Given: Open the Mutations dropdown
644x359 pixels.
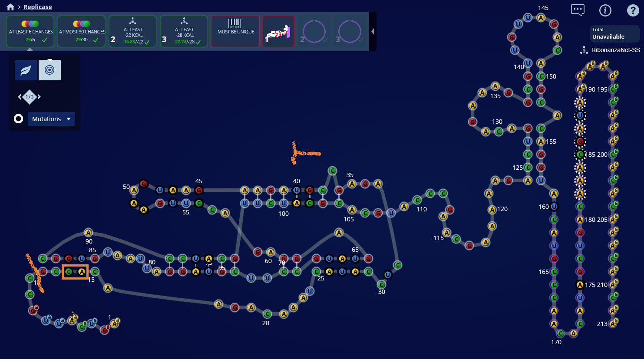Looking at the screenshot, I should click(x=51, y=119).
